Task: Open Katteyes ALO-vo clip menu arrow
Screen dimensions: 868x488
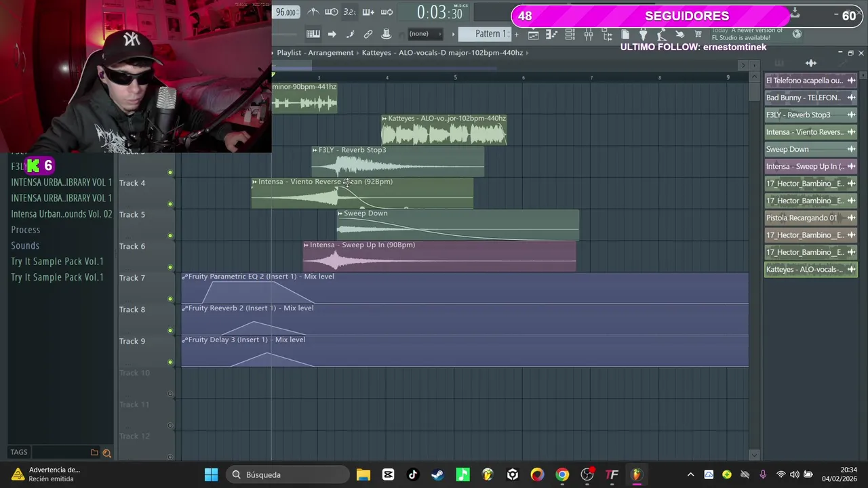Action: point(384,119)
